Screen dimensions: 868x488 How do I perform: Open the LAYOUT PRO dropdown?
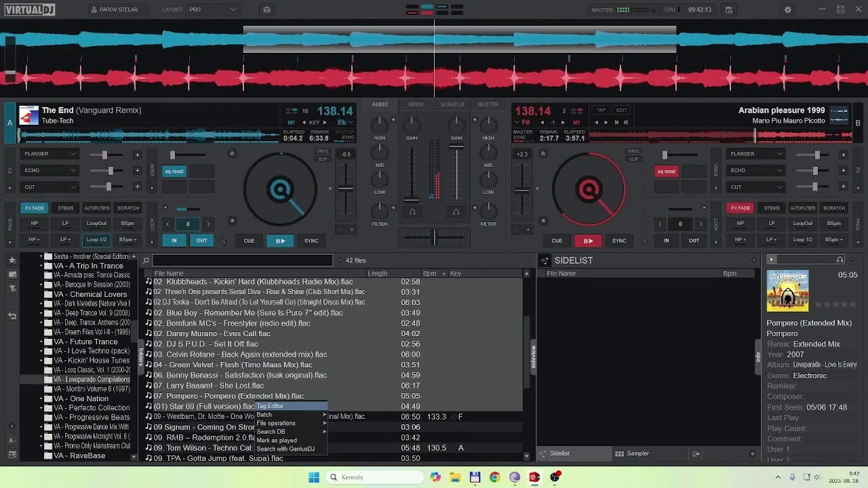click(213, 10)
